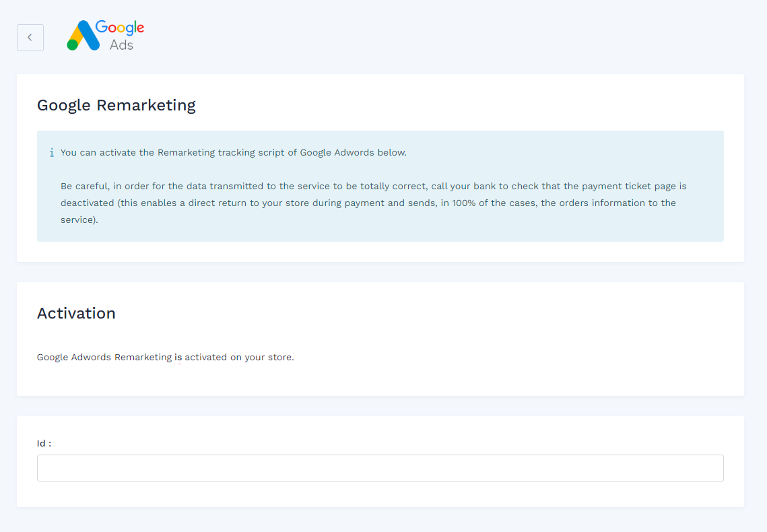This screenshot has width=767, height=532.
Task: Focus the Id input field
Action: [x=380, y=468]
